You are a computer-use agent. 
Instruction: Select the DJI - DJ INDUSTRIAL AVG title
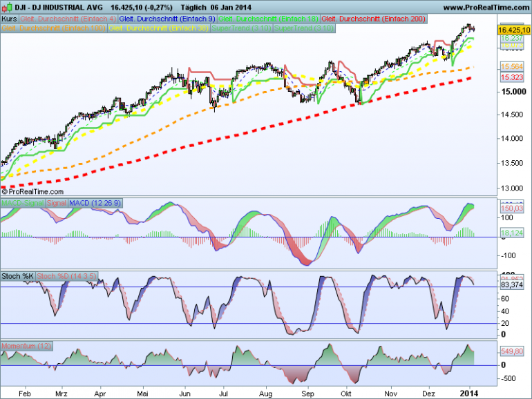pos(59,8)
